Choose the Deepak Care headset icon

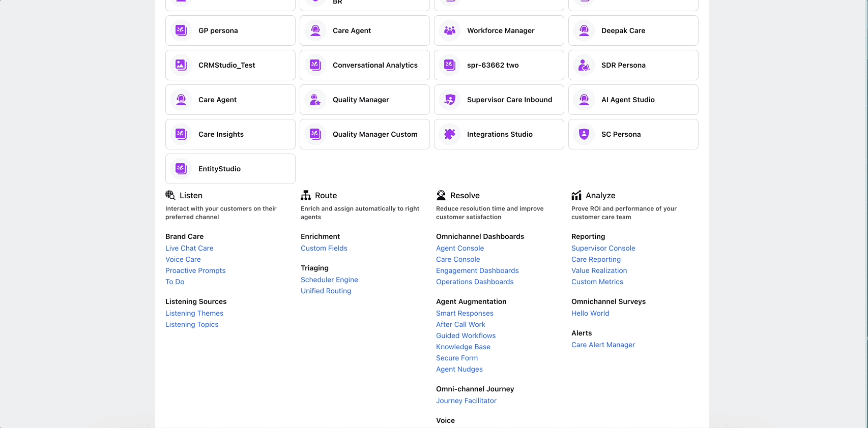click(x=584, y=30)
